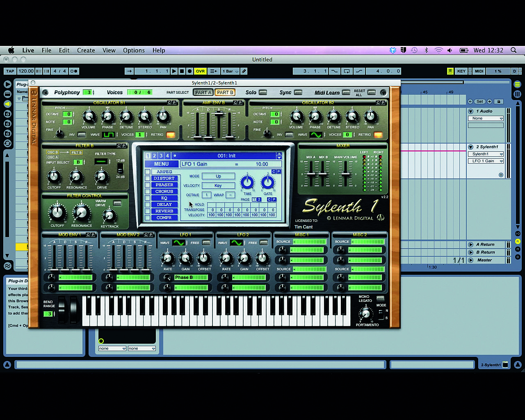Click the Oscillator B2 sine waveform display

(316, 135)
